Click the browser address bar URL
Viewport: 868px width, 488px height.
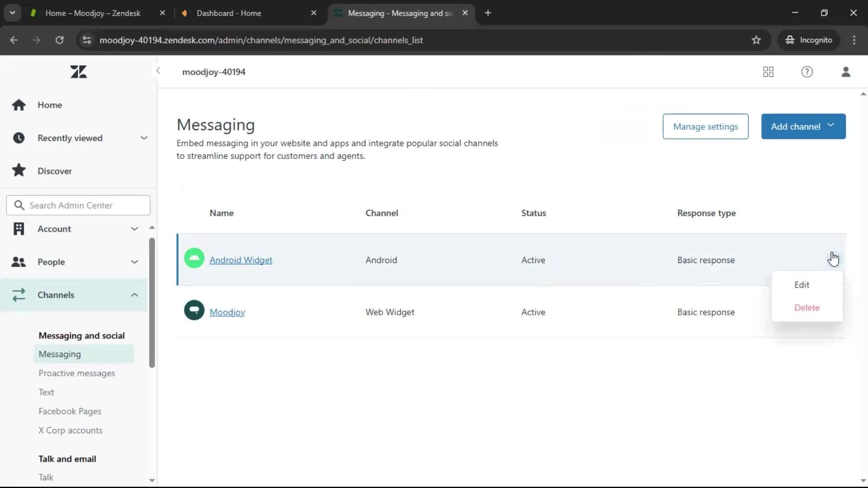(x=261, y=40)
